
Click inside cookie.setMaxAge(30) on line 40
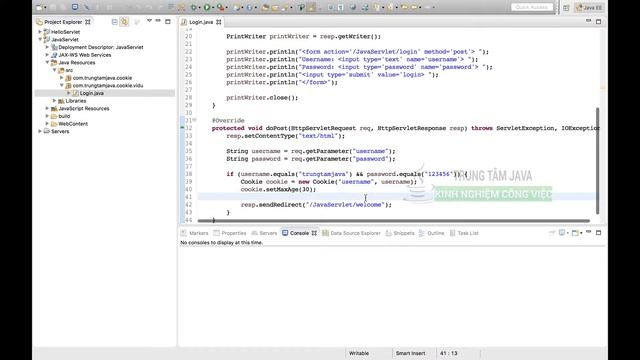[x=278, y=189]
